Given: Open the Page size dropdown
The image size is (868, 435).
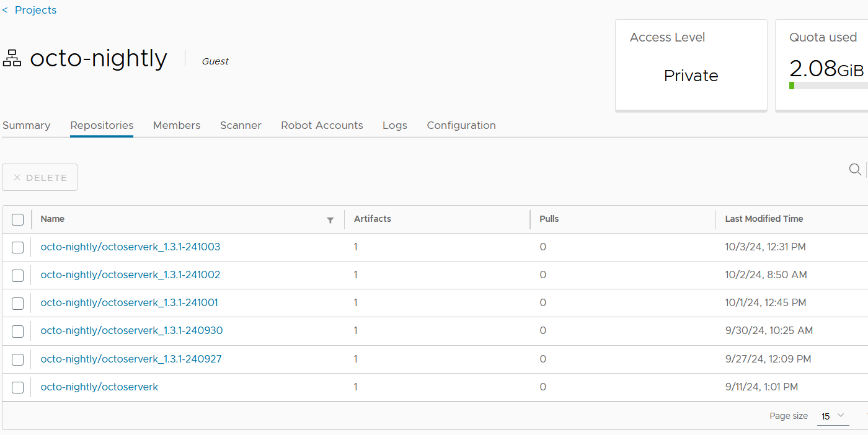Looking at the screenshot, I should coord(833,416).
